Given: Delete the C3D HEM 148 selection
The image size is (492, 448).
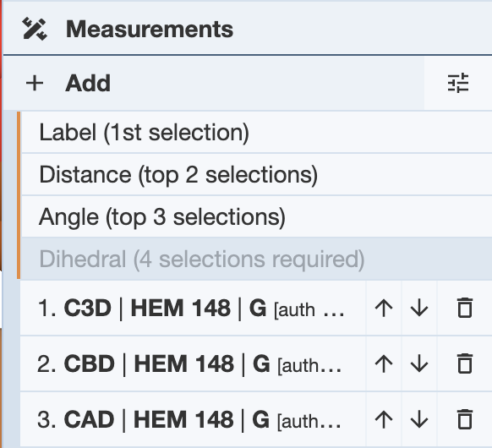Looking at the screenshot, I should [465, 308].
